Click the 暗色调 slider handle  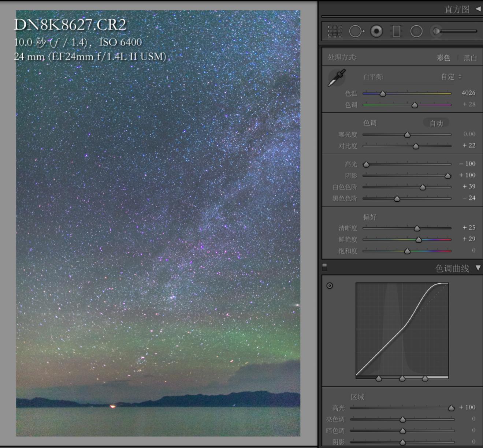(402, 431)
